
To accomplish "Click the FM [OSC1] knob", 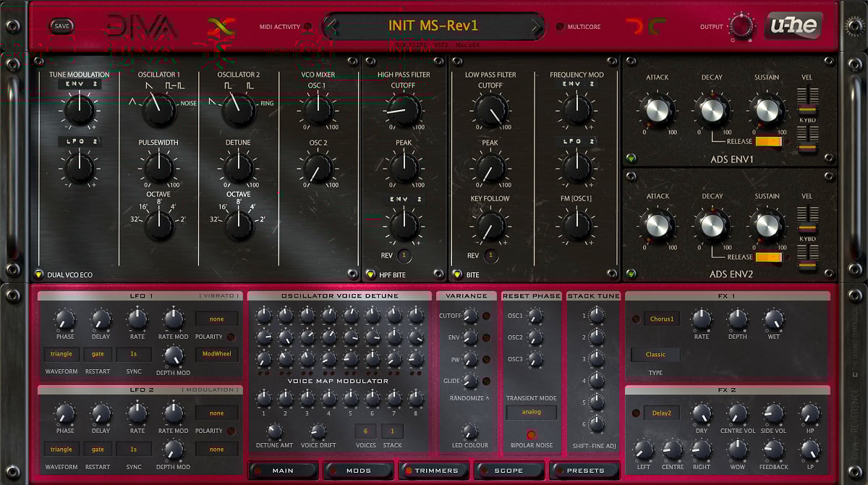I will (x=576, y=225).
